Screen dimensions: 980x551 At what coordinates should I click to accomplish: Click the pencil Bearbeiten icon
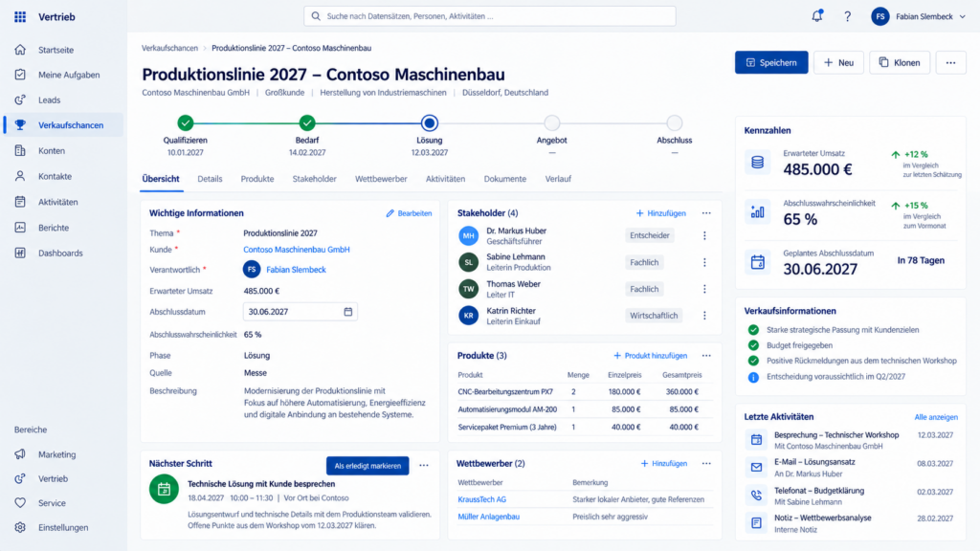pyautogui.click(x=390, y=213)
